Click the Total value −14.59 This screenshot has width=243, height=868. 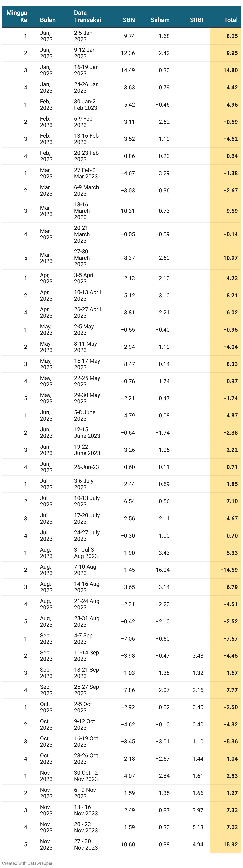(x=229, y=570)
